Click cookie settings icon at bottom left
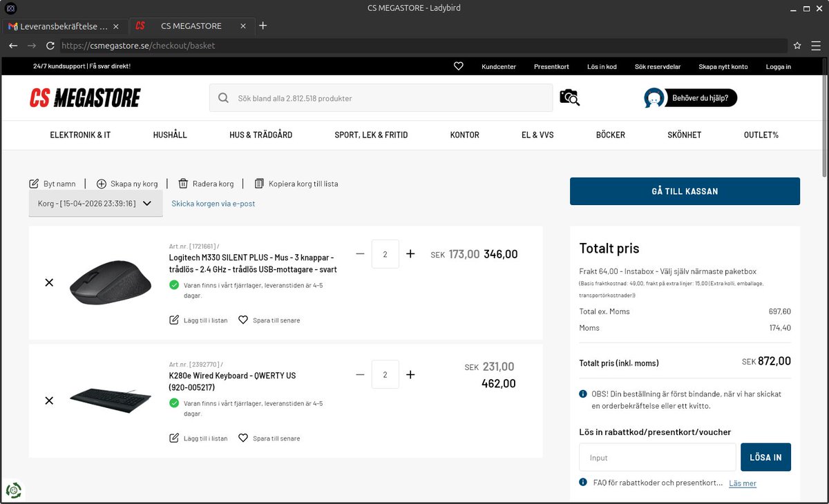The width and height of the screenshot is (829, 504). click(x=14, y=490)
